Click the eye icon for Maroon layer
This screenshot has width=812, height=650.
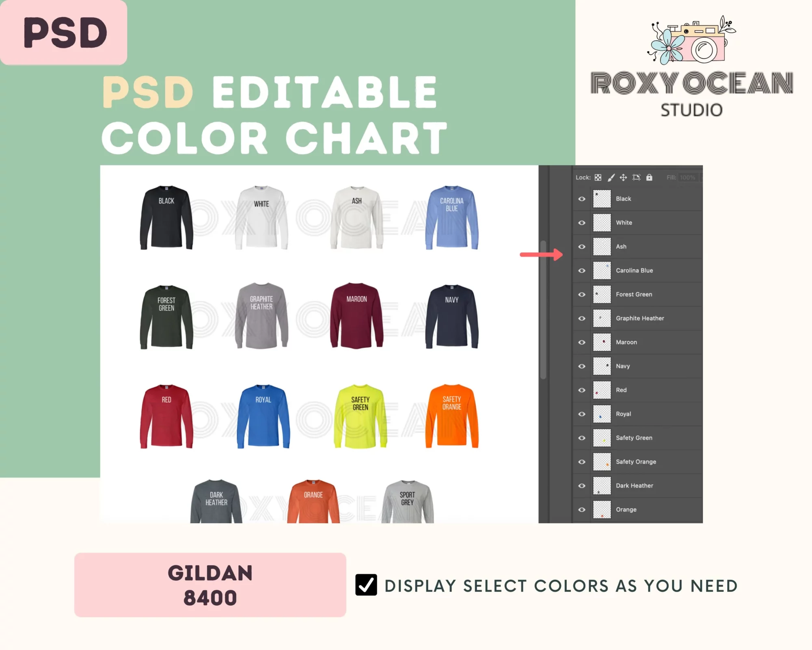[581, 342]
